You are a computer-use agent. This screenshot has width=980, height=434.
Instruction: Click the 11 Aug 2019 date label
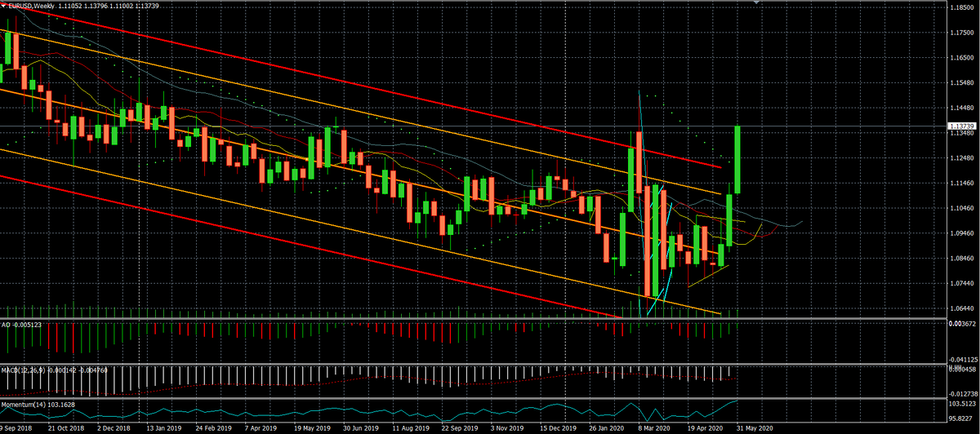click(x=410, y=427)
